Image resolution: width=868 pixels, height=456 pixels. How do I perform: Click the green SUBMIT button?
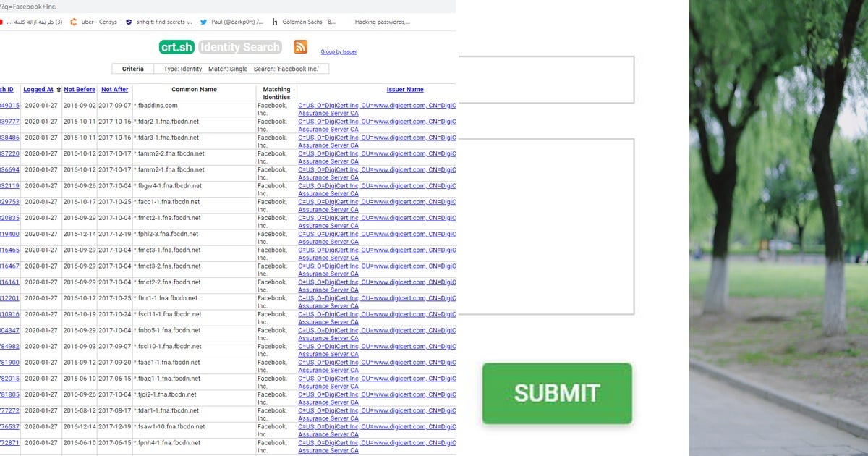(557, 393)
